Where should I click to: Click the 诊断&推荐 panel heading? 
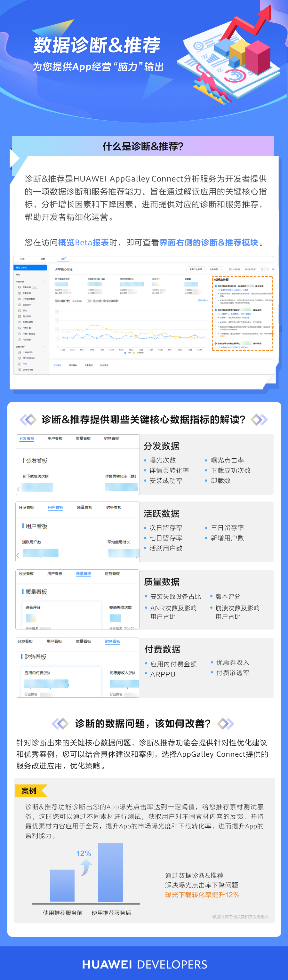tap(221, 280)
